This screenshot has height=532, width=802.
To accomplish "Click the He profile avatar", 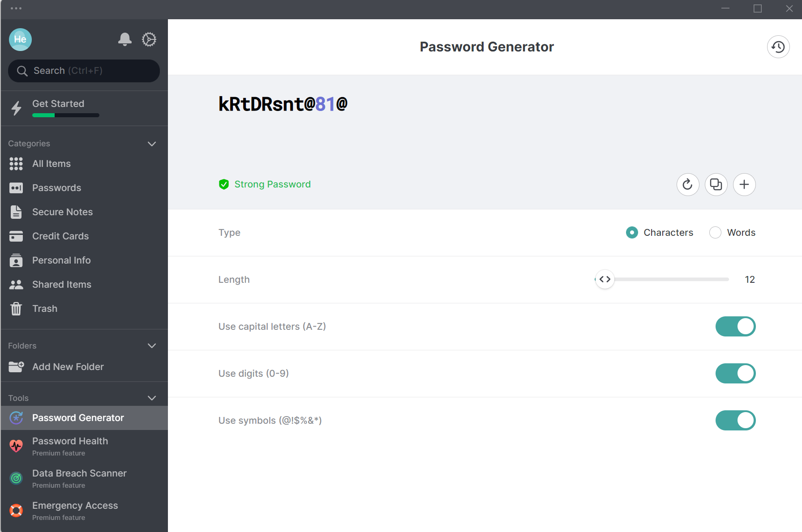I will pos(20,39).
